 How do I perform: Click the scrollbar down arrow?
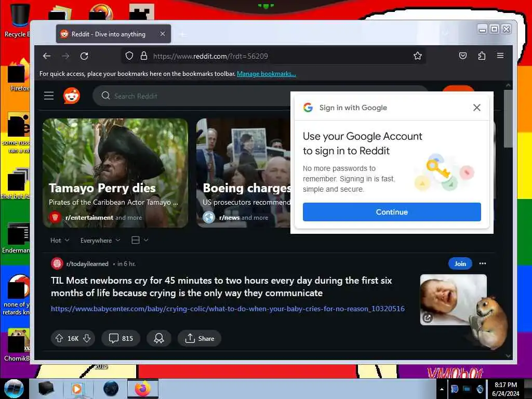pos(508,356)
